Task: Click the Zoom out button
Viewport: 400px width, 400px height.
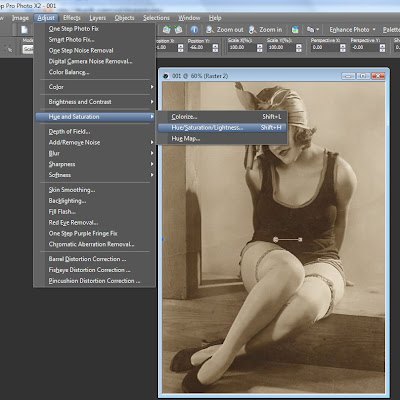Action: point(225,30)
